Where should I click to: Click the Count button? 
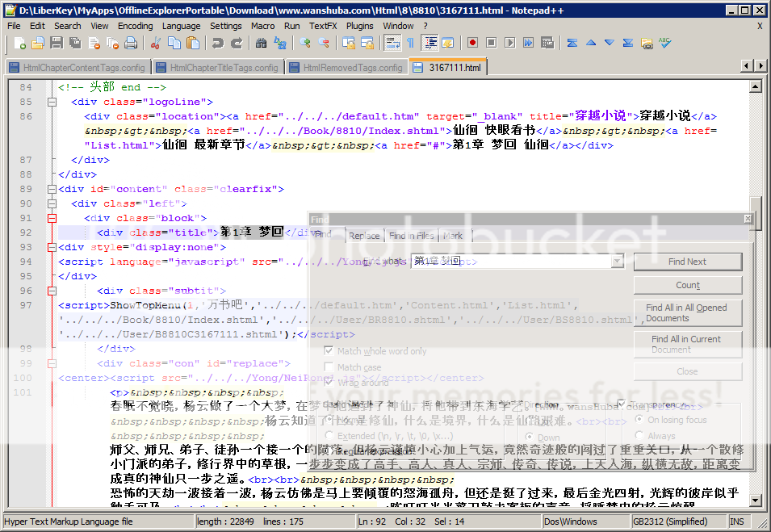687,285
